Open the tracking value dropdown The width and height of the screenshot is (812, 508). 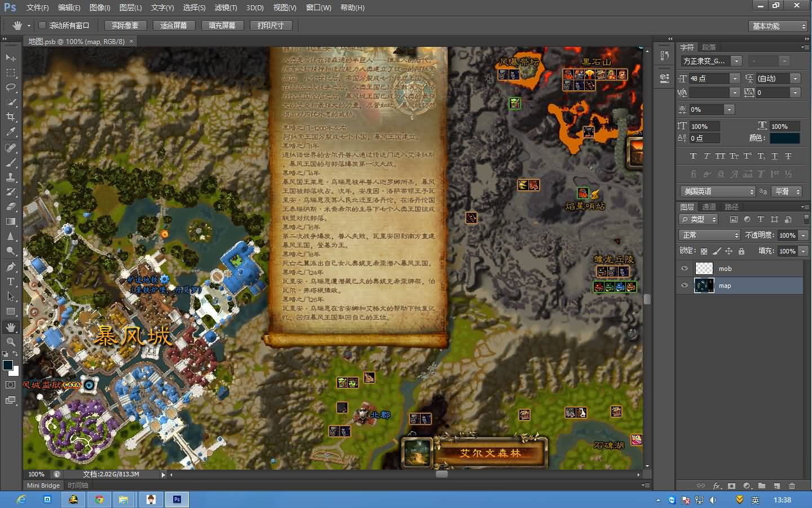(795, 93)
